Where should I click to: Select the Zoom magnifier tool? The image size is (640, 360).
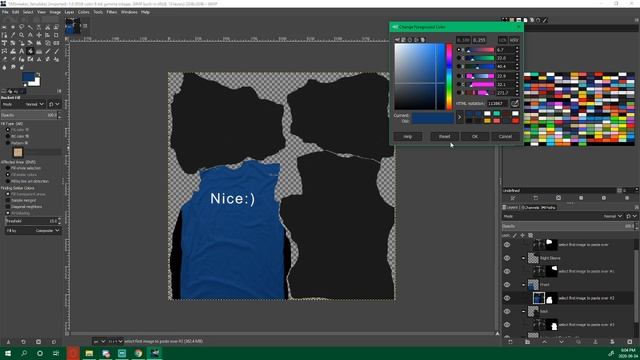click(x=21, y=35)
